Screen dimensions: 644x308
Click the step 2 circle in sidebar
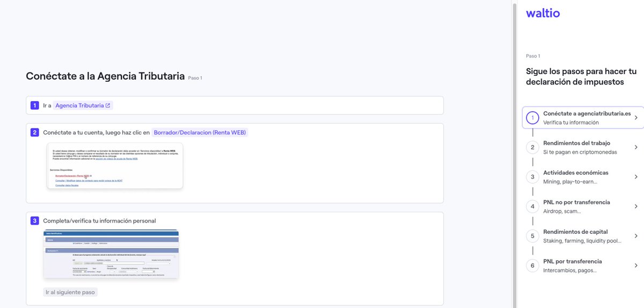pos(532,147)
